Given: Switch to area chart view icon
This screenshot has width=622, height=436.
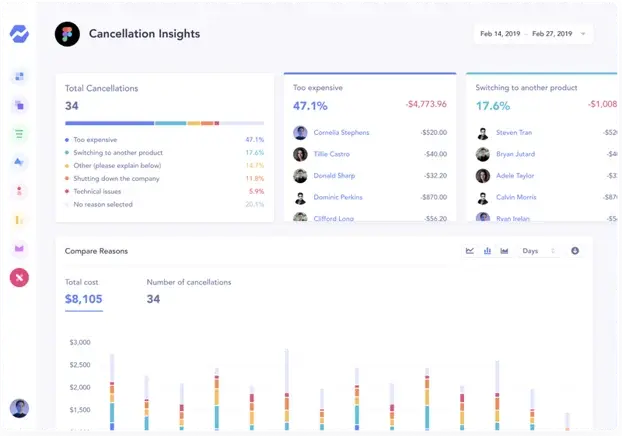Looking at the screenshot, I should coord(504,251).
